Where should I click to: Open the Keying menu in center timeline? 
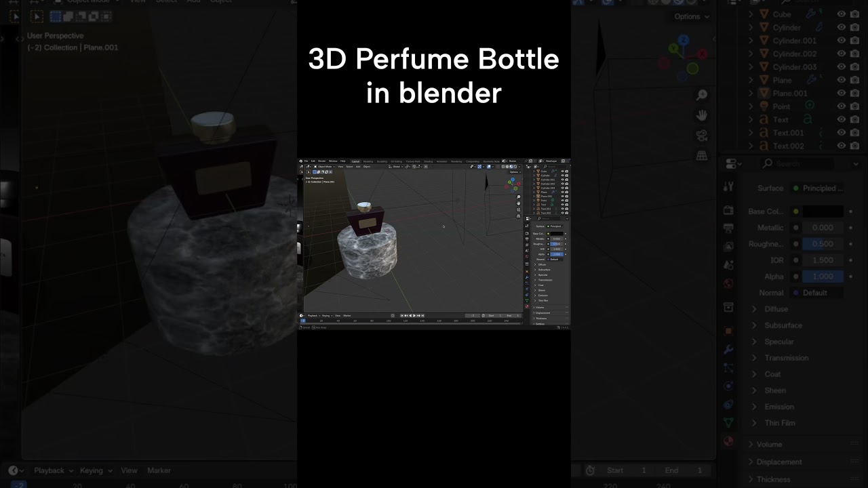click(327, 316)
